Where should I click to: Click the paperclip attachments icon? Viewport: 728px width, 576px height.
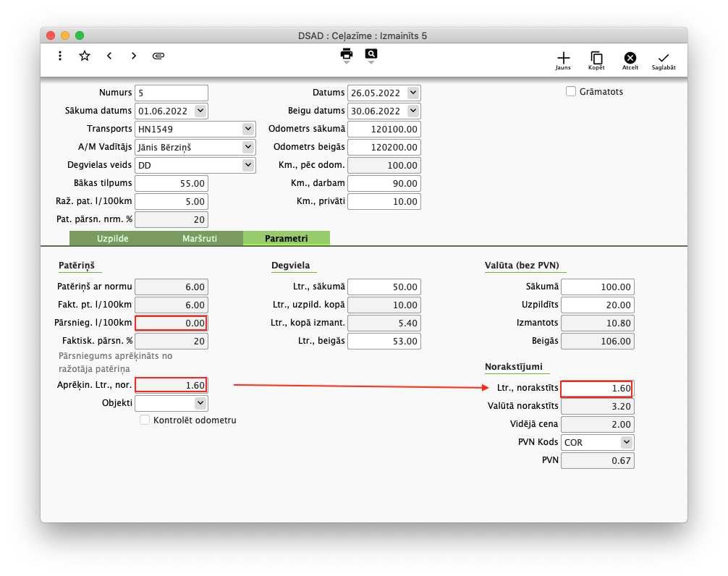point(158,56)
